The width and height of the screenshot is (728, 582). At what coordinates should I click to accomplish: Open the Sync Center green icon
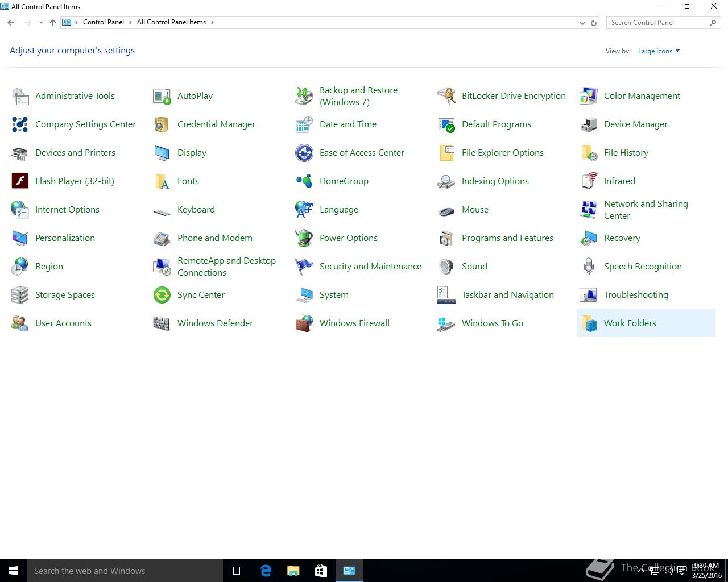pos(162,295)
